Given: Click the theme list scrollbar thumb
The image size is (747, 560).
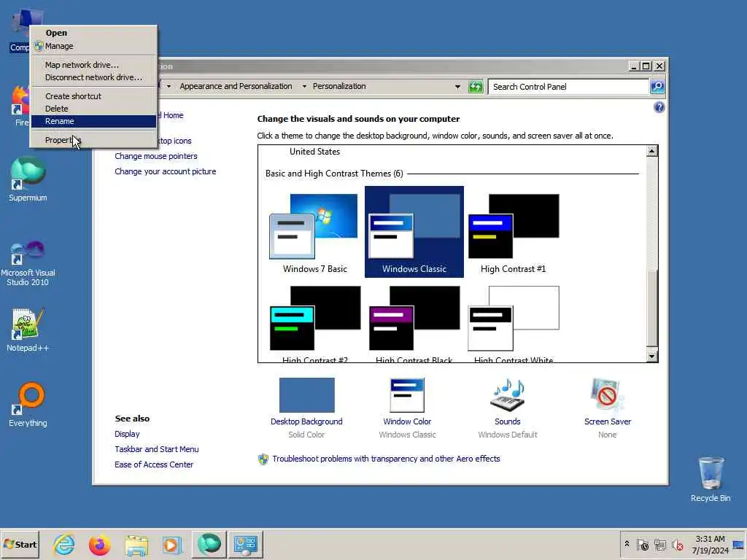Looking at the screenshot, I should 651,308.
